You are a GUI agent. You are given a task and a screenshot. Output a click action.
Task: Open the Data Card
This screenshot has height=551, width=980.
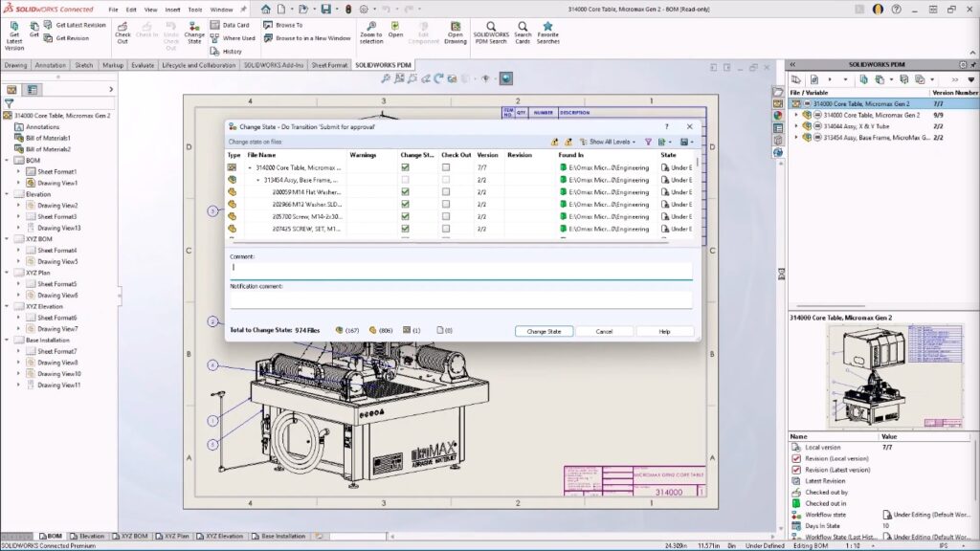click(x=230, y=25)
